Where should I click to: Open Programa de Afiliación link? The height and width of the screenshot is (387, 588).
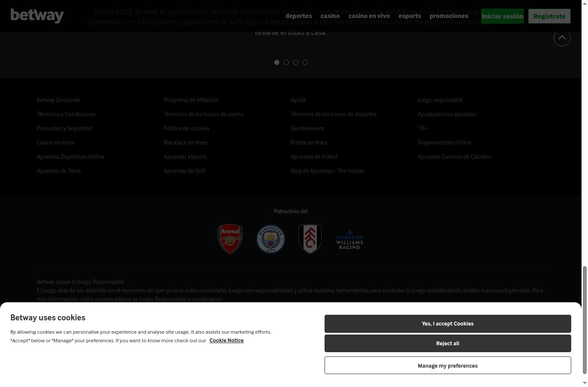(x=191, y=100)
